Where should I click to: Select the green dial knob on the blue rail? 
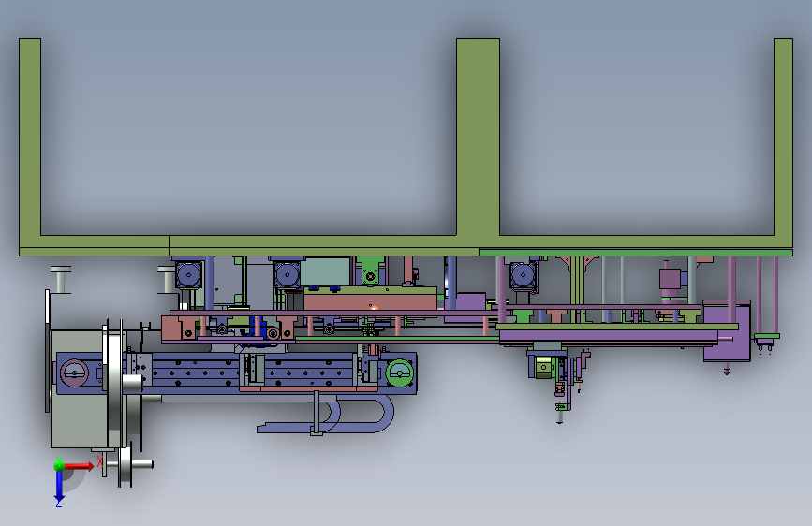[399, 373]
